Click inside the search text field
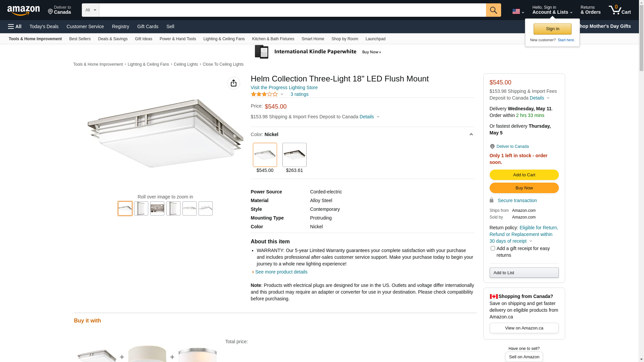The image size is (644, 362). 292,10
